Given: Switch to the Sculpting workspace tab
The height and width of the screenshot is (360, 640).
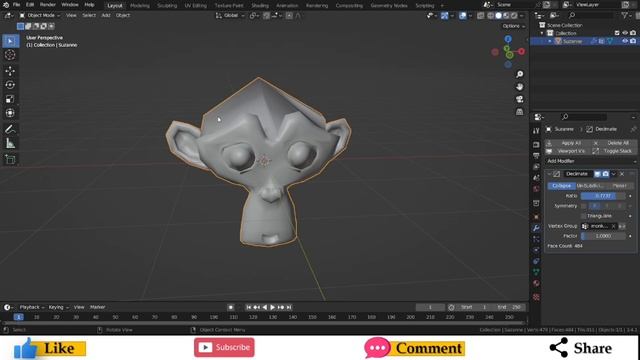Looking at the screenshot, I should pos(167,6).
